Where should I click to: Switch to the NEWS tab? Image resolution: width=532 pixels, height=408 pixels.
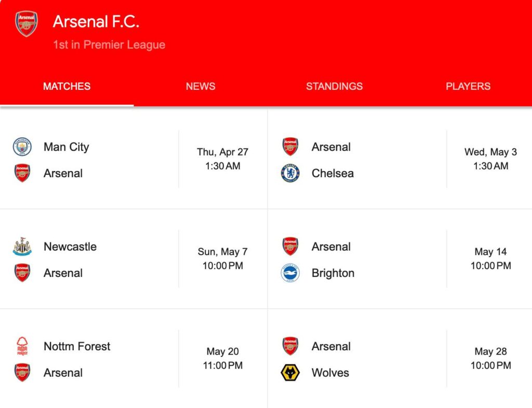click(201, 87)
